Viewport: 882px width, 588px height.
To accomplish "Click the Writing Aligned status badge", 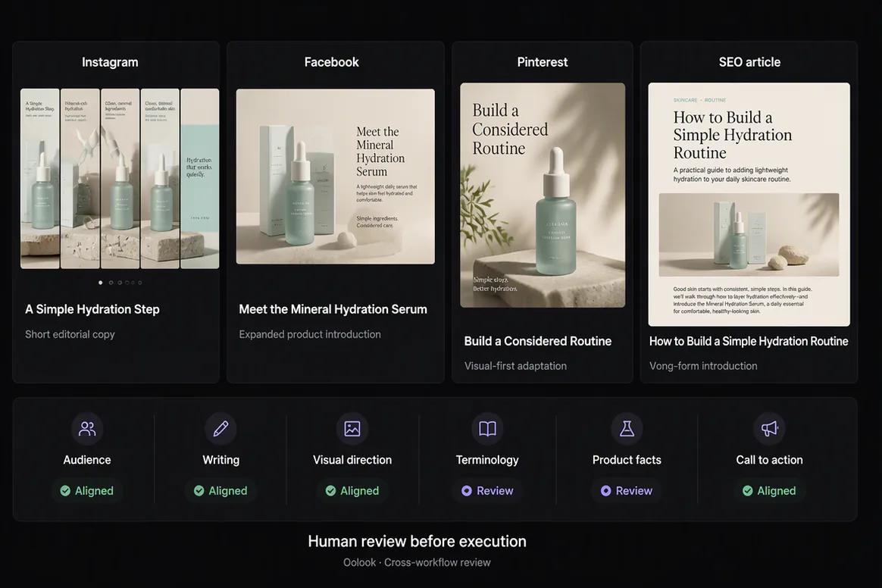I will (x=220, y=491).
